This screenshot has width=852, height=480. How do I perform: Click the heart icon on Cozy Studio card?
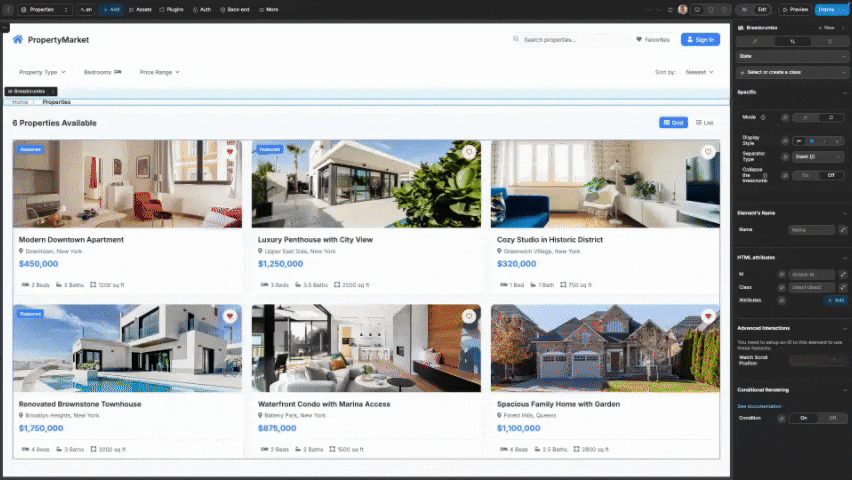pyautogui.click(x=708, y=152)
